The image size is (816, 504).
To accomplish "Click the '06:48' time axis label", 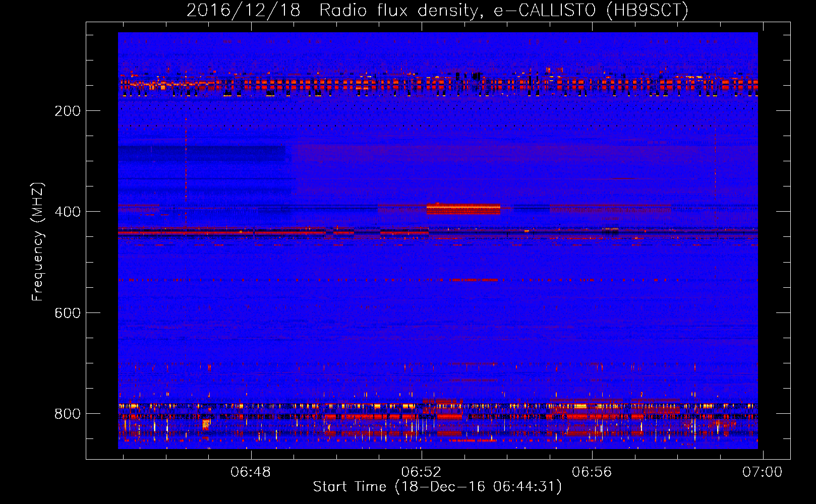I will pyautogui.click(x=251, y=472).
